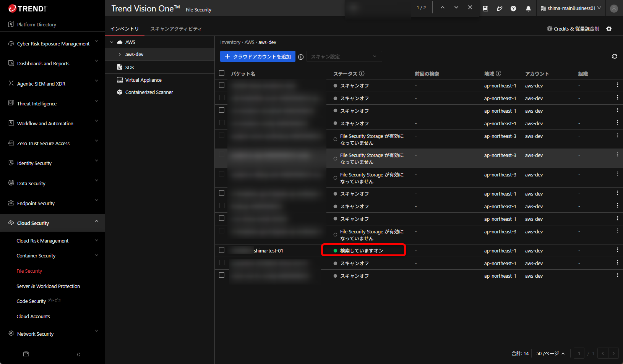Click AWS breadcrumb link
The width and height of the screenshot is (623, 364).
(x=249, y=42)
